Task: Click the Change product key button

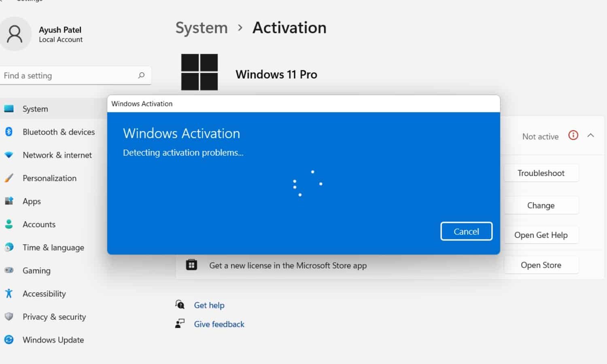Action: pos(541,205)
